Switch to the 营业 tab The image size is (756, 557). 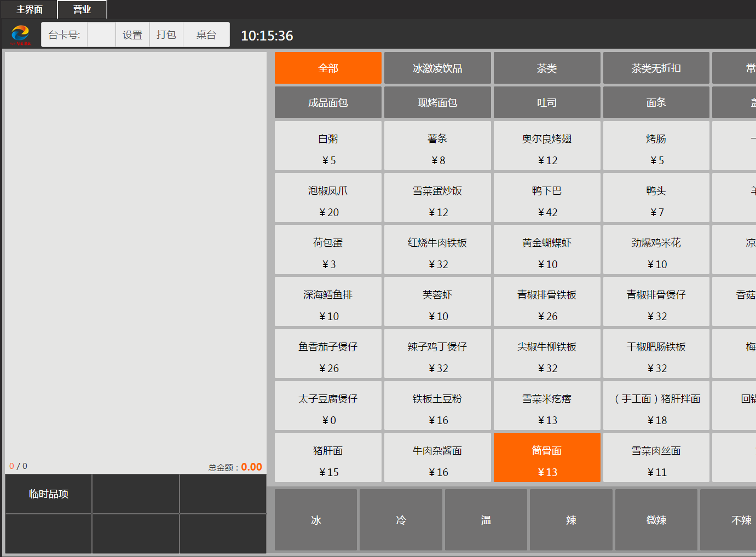coord(82,9)
